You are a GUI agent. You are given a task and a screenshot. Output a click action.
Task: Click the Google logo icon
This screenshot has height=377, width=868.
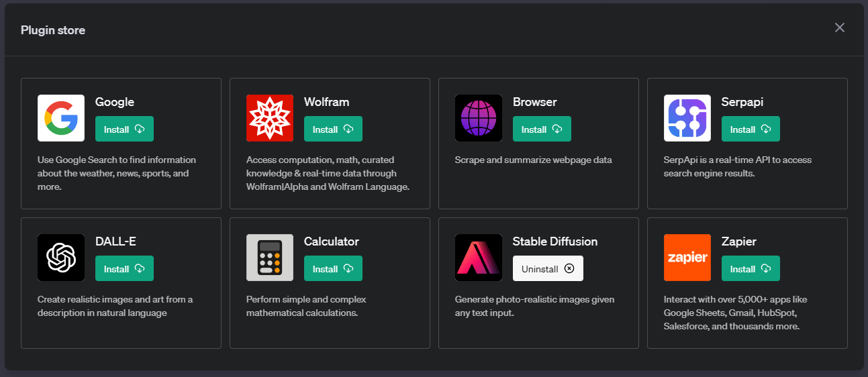[x=61, y=118]
